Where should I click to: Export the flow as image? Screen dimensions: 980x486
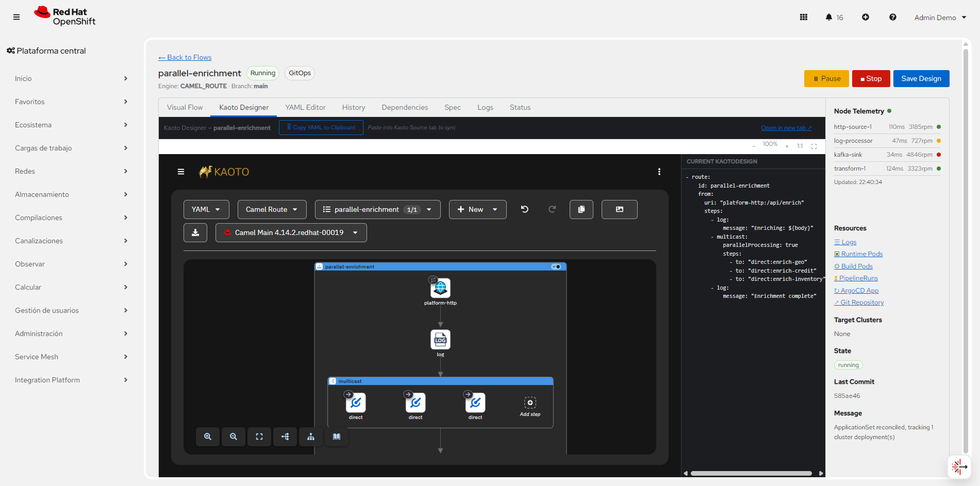tap(620, 209)
